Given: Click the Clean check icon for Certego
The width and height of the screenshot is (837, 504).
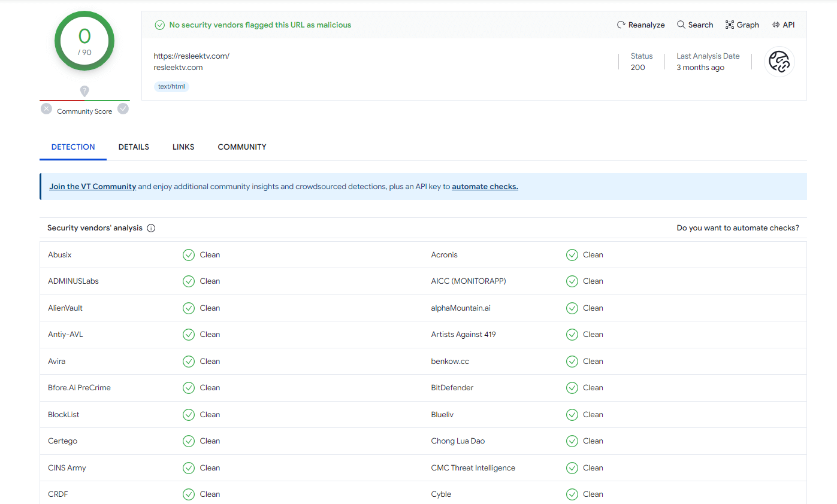Looking at the screenshot, I should coord(189,441).
